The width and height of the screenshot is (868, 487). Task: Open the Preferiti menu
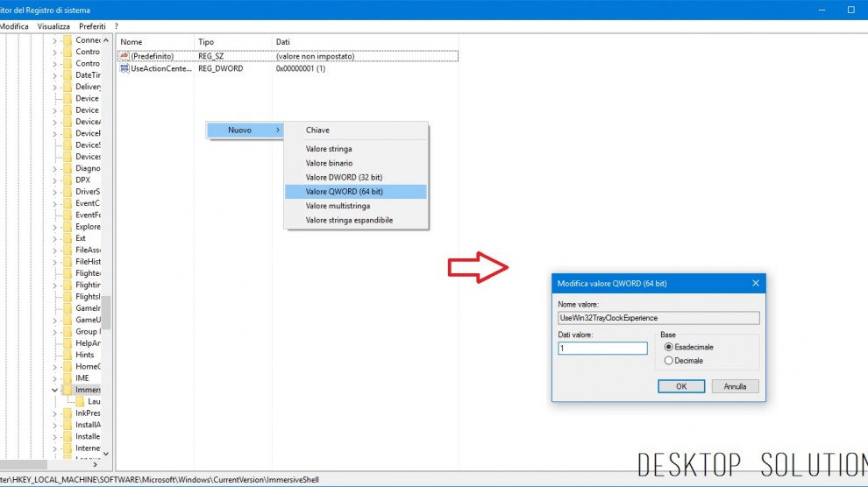pos(92,26)
